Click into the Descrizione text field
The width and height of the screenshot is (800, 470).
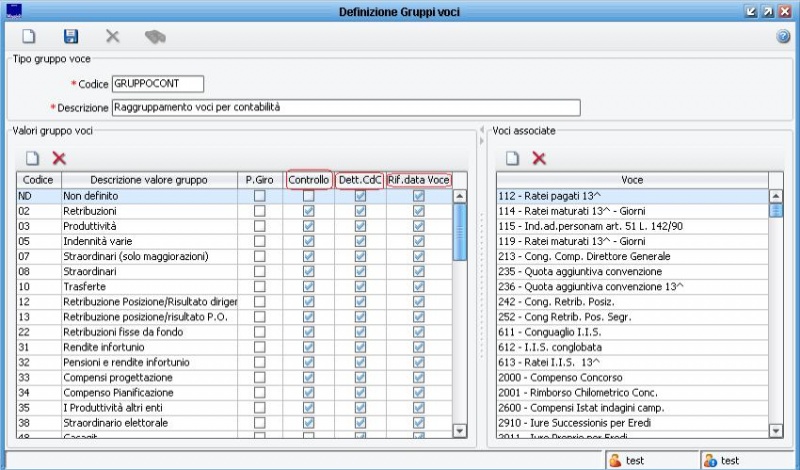click(346, 107)
